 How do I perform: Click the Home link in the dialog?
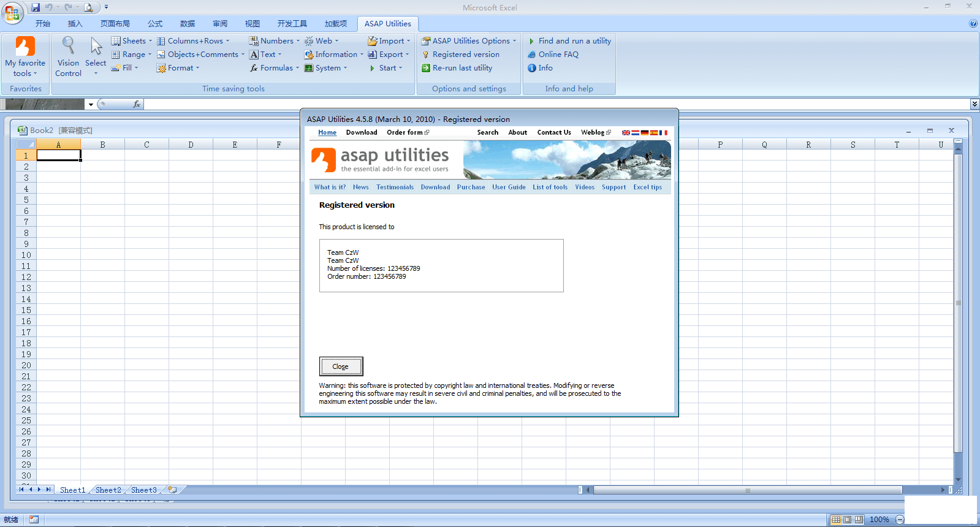(x=327, y=132)
